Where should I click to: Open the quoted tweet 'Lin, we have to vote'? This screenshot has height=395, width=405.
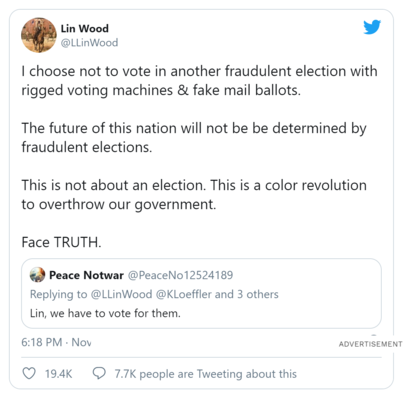[201, 293]
